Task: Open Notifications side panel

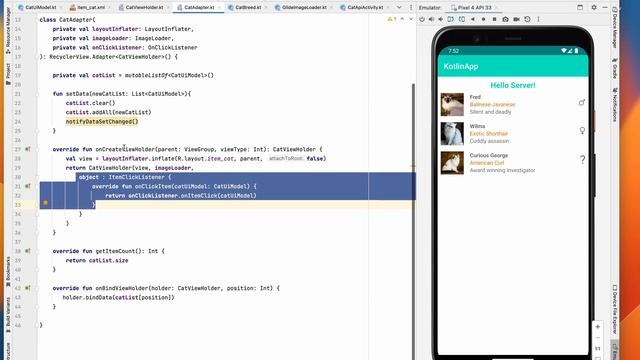Action: click(615, 105)
